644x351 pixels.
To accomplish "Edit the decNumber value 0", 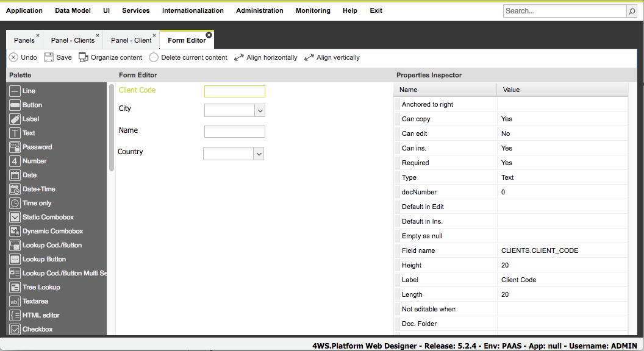I will 562,192.
